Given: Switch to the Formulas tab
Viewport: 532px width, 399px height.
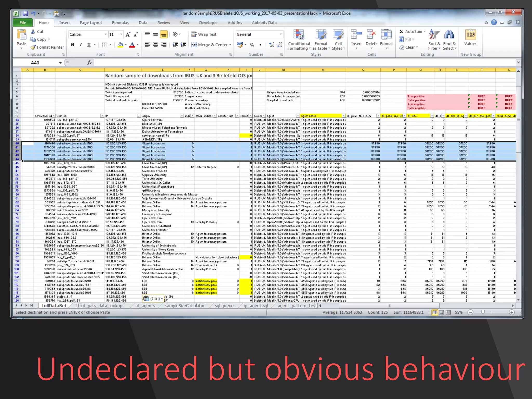Looking at the screenshot, I should point(120,23).
